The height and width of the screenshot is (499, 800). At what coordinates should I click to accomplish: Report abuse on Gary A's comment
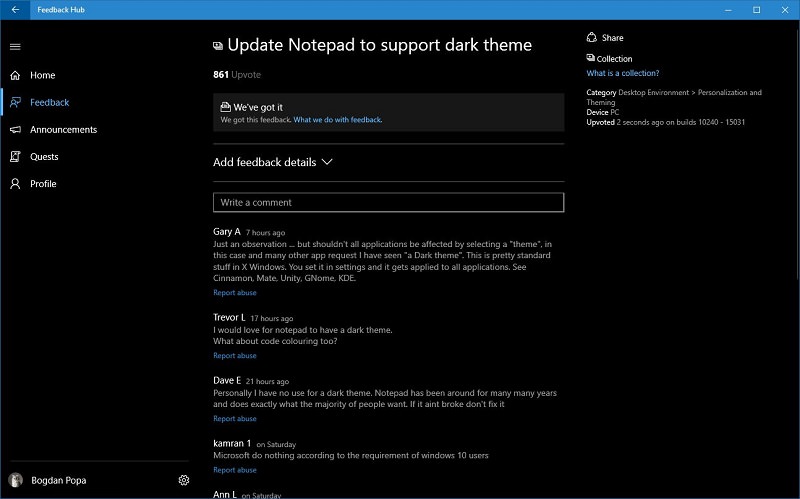235,293
